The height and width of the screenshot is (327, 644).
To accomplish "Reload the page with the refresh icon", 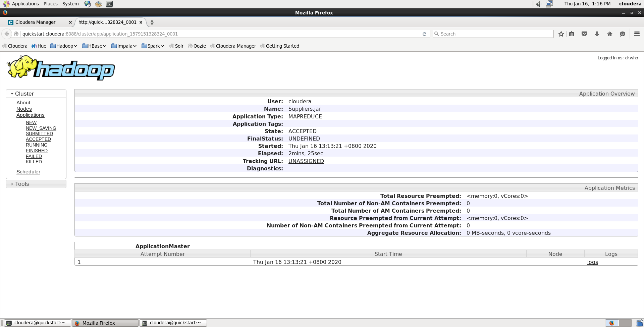I will coord(424,34).
